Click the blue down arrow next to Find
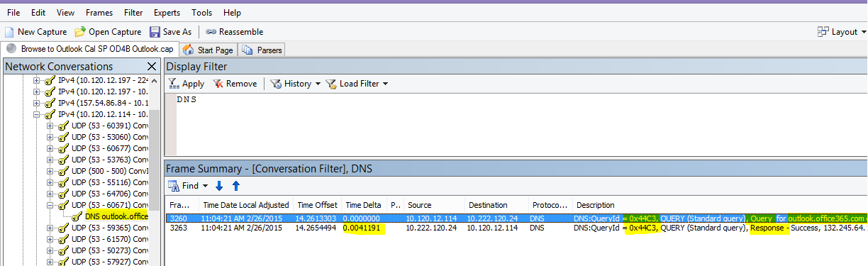Viewport: 868px width, 266px height. (219, 186)
